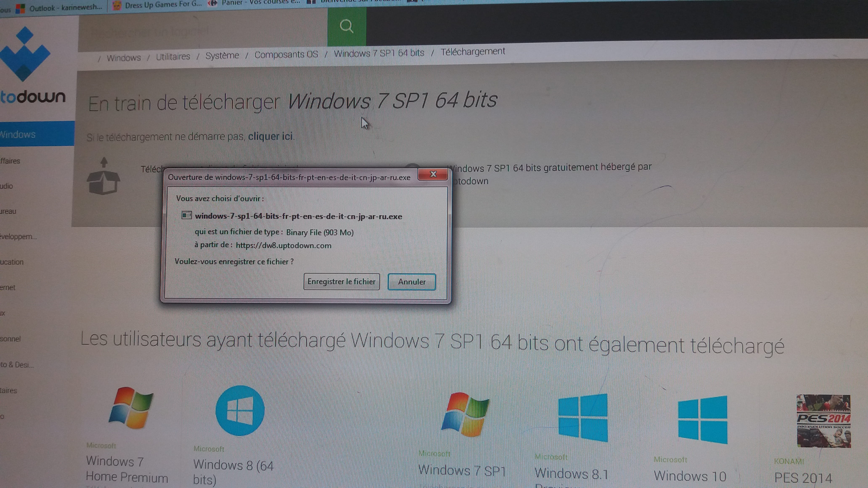This screenshot has height=488, width=868.
Task: Click the https://dw8.uptodown.com source text
Action: coord(283,245)
